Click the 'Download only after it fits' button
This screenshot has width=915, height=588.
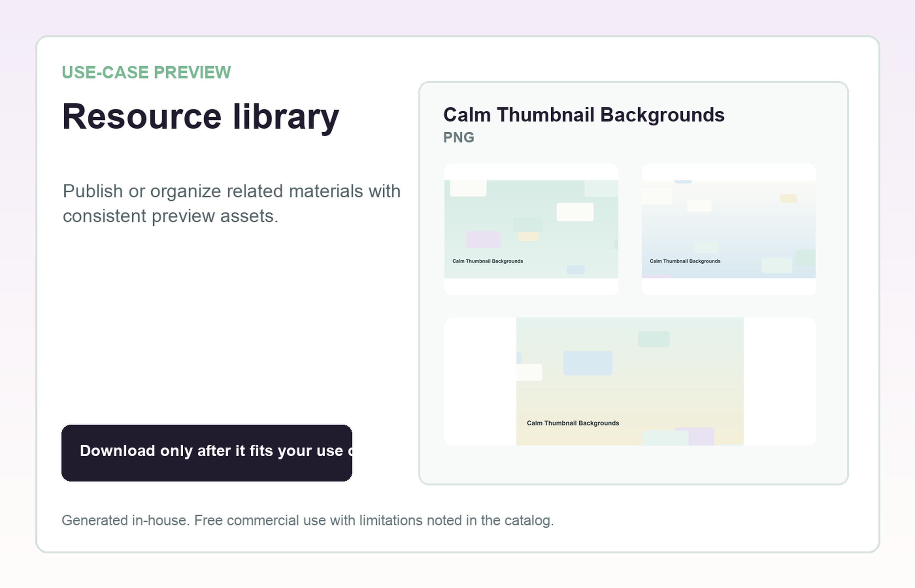[207, 453]
